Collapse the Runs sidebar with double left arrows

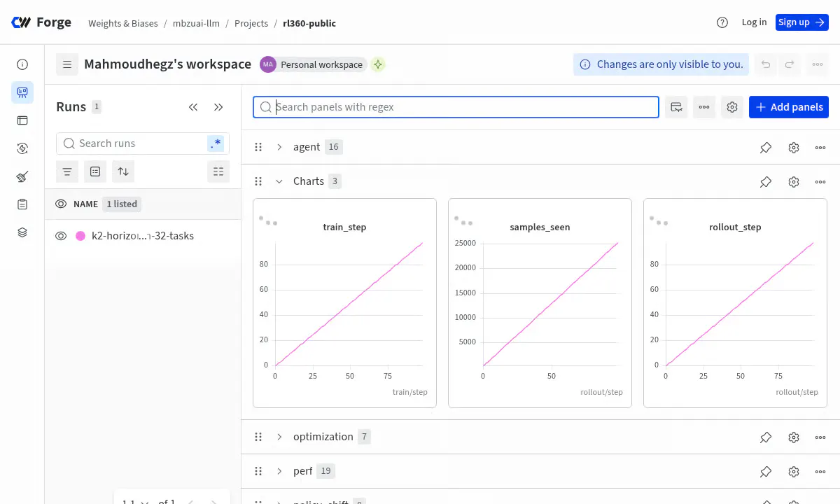pos(193,107)
